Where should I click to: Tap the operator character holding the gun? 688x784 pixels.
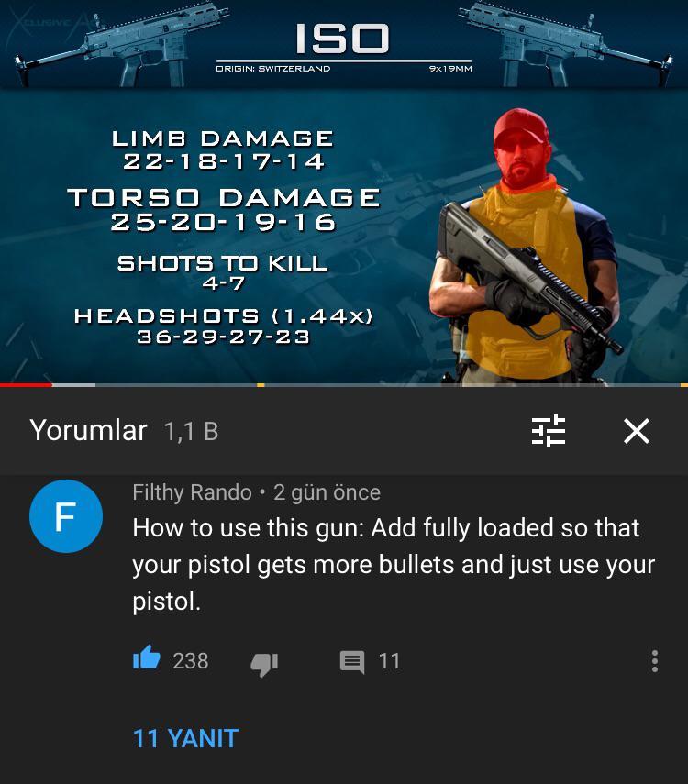pos(526,245)
